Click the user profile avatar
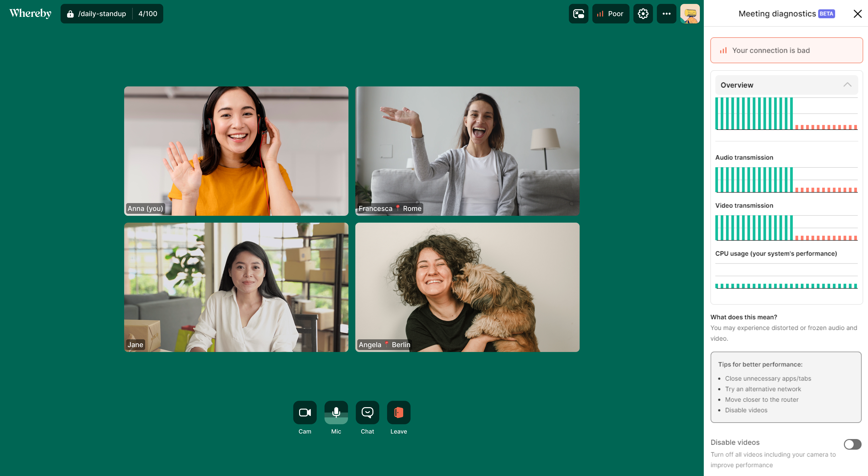The height and width of the screenshot is (476, 868). pos(690,14)
